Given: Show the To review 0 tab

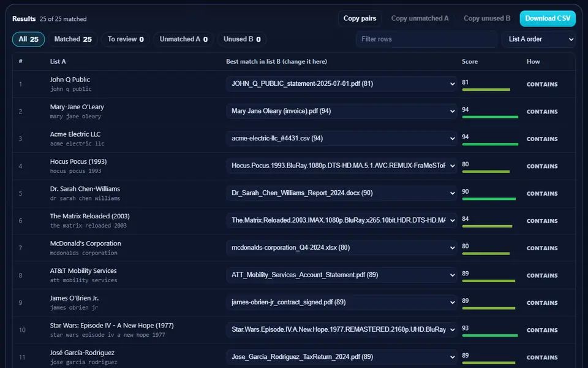Looking at the screenshot, I should tap(126, 39).
